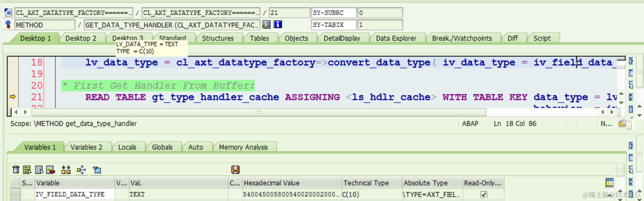The width and height of the screenshot is (644, 201).
Task: Open the Script tab
Action: coord(542,38)
